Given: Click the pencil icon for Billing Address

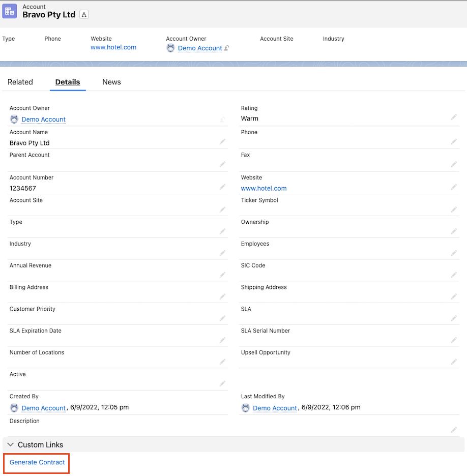Looking at the screenshot, I should [222, 296].
